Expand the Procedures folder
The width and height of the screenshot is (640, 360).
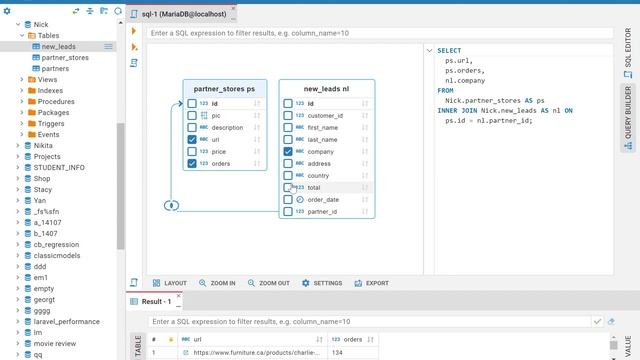(22, 101)
